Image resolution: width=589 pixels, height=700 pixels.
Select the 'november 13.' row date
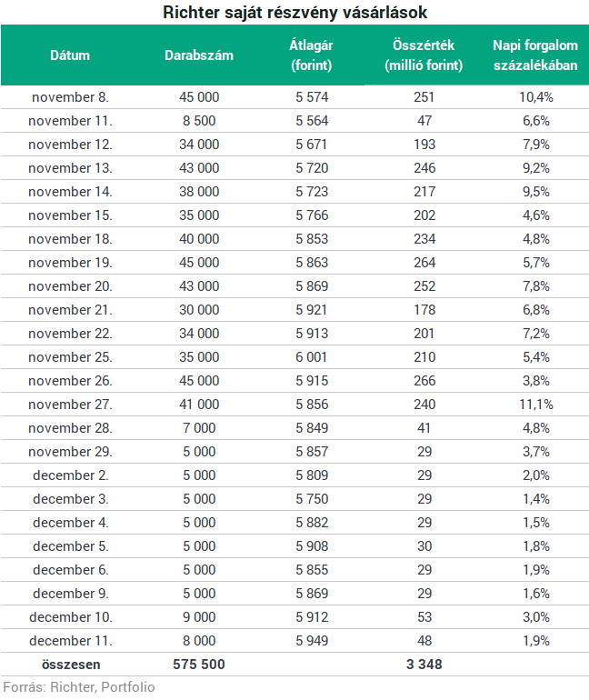(71, 168)
